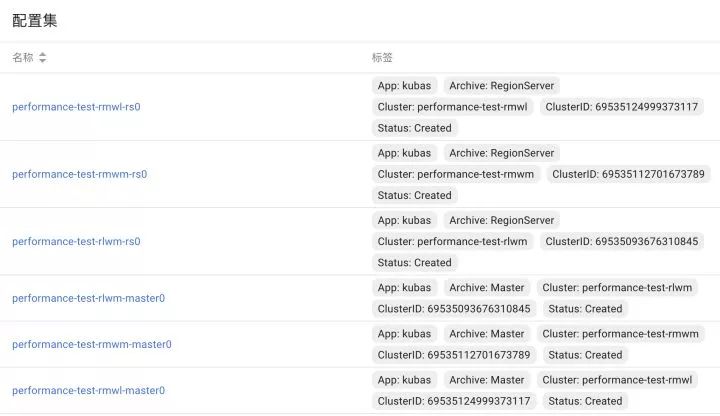The height and width of the screenshot is (416, 720).
Task: Select the performance-test-rmwm-master0 link
Action: click(91, 344)
